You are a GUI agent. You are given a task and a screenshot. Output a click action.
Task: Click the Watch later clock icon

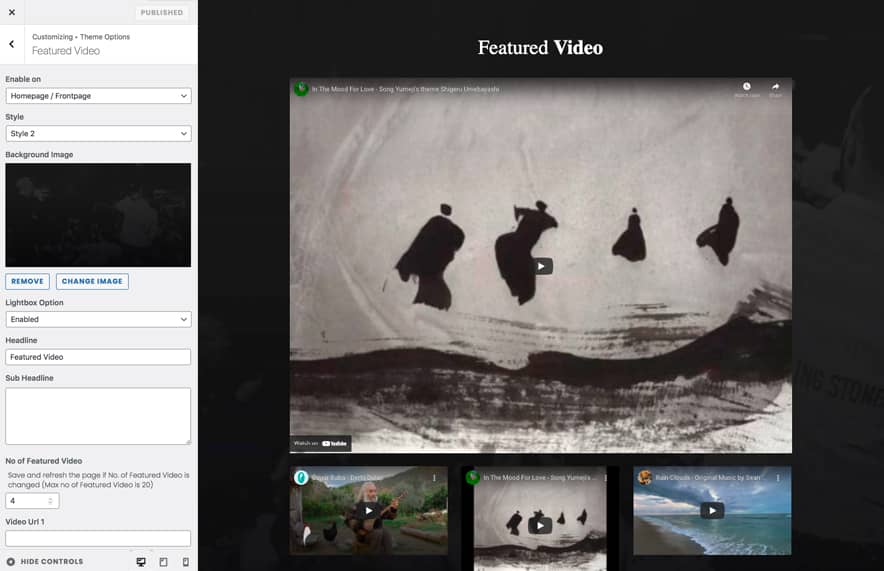[x=746, y=89]
